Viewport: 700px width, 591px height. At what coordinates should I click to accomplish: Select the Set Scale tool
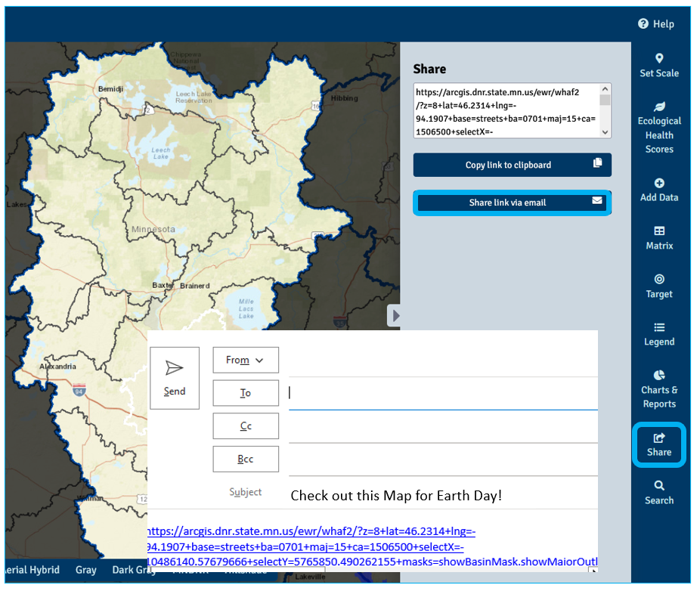(658, 67)
